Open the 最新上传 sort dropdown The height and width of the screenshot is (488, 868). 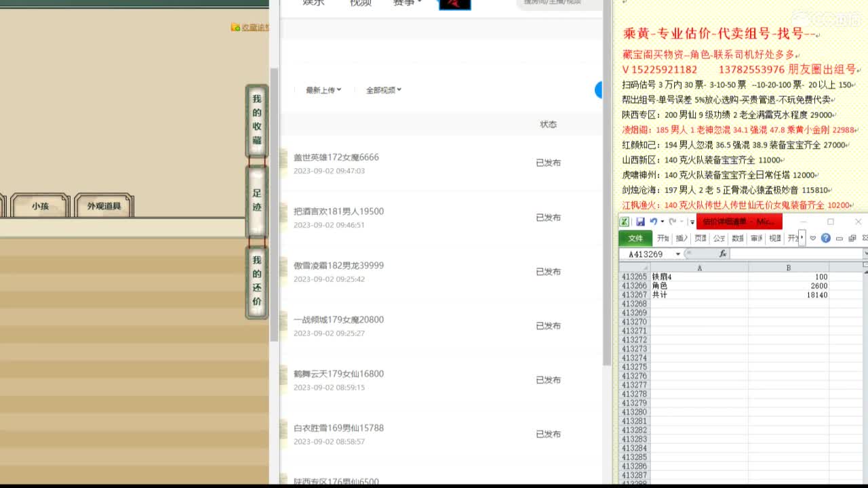point(323,90)
